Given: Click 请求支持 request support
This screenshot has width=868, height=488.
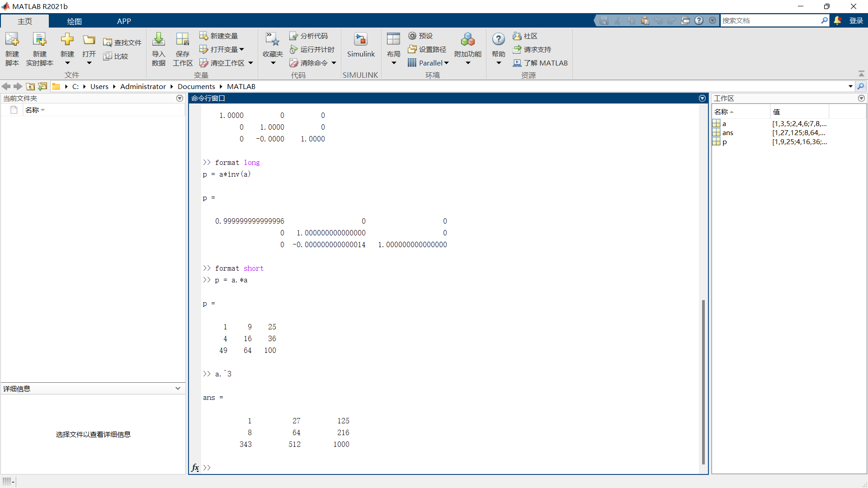Looking at the screenshot, I should 532,49.
